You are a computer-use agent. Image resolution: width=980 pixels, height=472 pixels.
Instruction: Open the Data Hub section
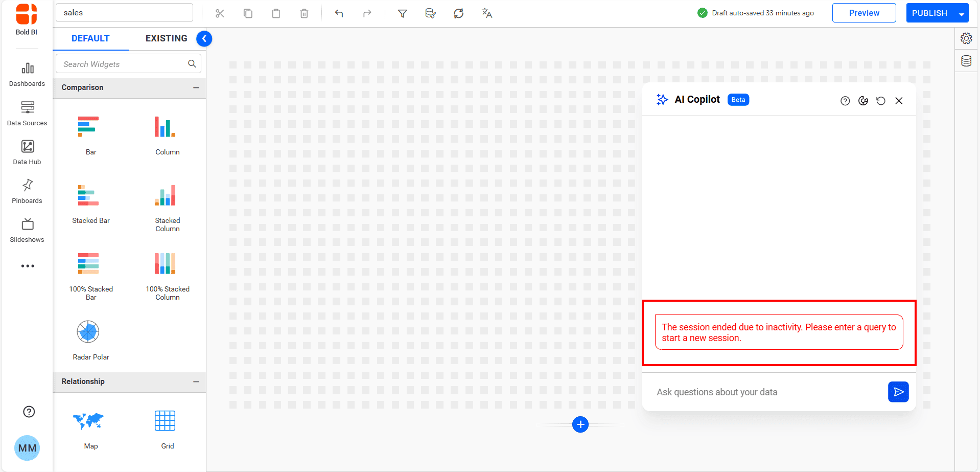point(27,152)
